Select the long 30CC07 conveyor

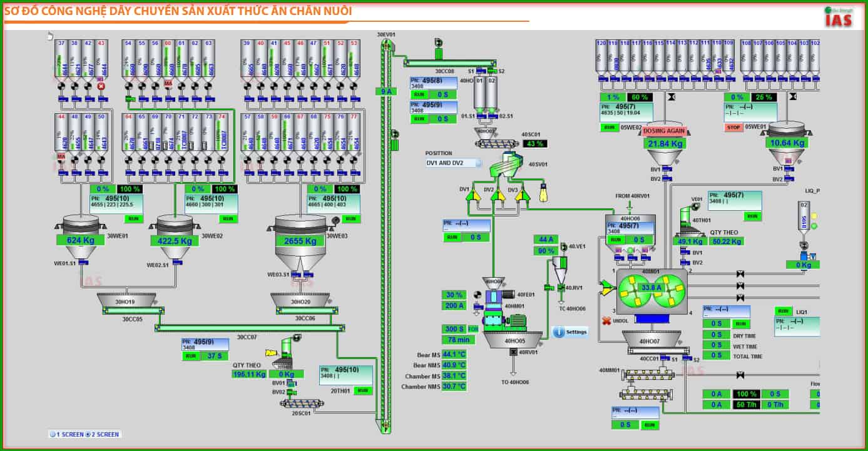pyautogui.click(x=250, y=328)
